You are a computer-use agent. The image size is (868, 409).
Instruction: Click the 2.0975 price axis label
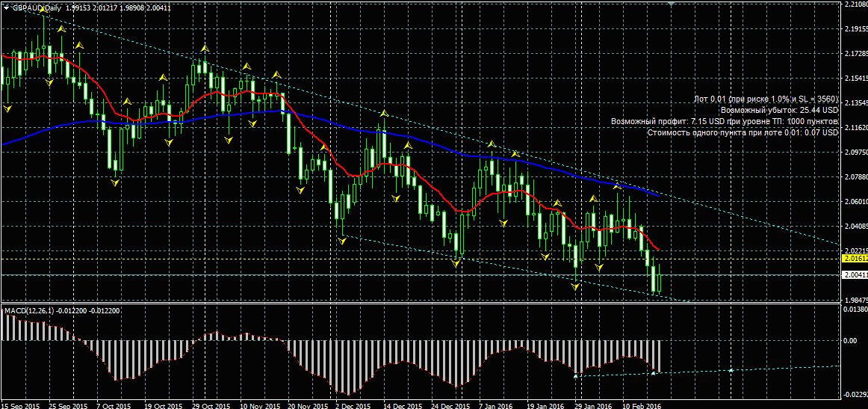tap(856, 152)
